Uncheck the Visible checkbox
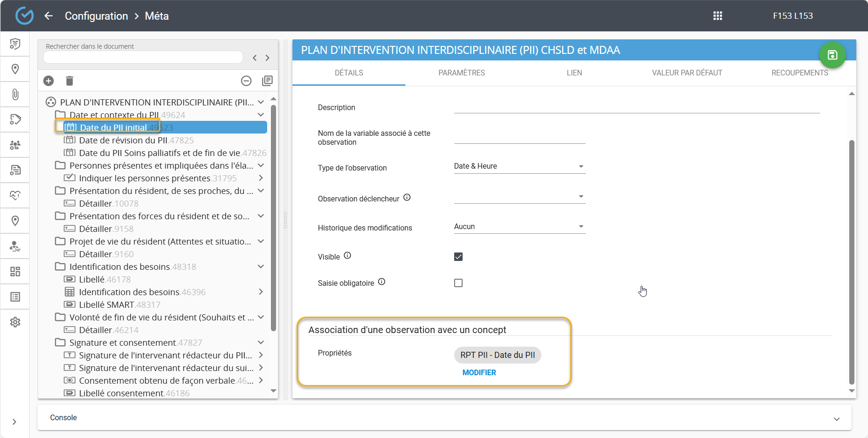868x438 pixels. click(x=458, y=257)
